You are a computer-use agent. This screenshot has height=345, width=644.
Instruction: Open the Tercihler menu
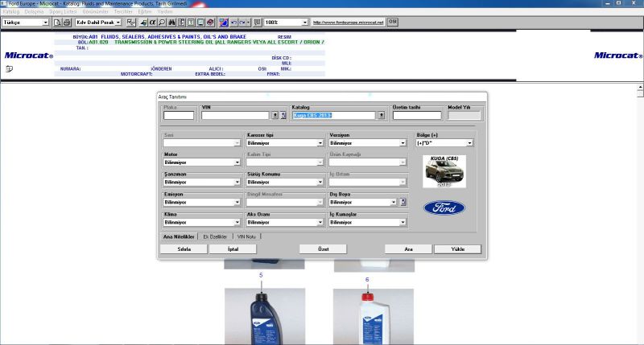pyautogui.click(x=123, y=12)
